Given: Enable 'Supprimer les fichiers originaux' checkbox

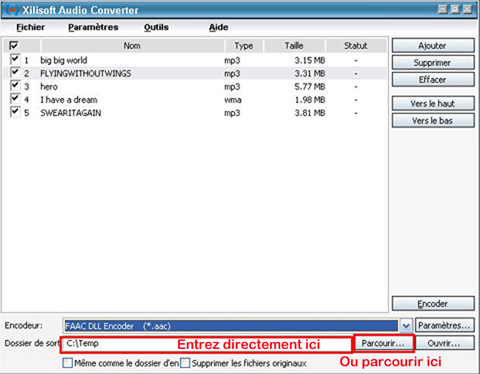Looking at the screenshot, I should [185, 363].
